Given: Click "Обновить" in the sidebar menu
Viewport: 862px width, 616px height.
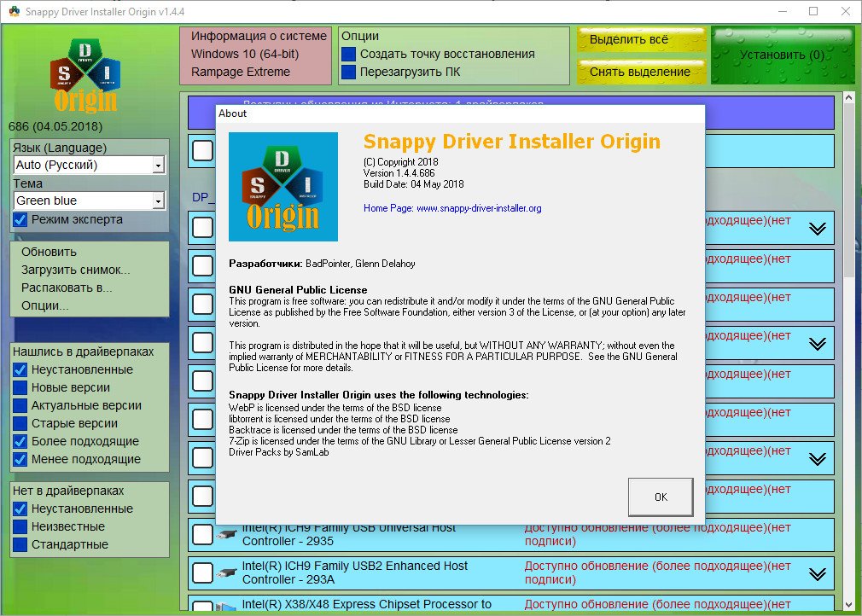Looking at the screenshot, I should coord(49,252).
